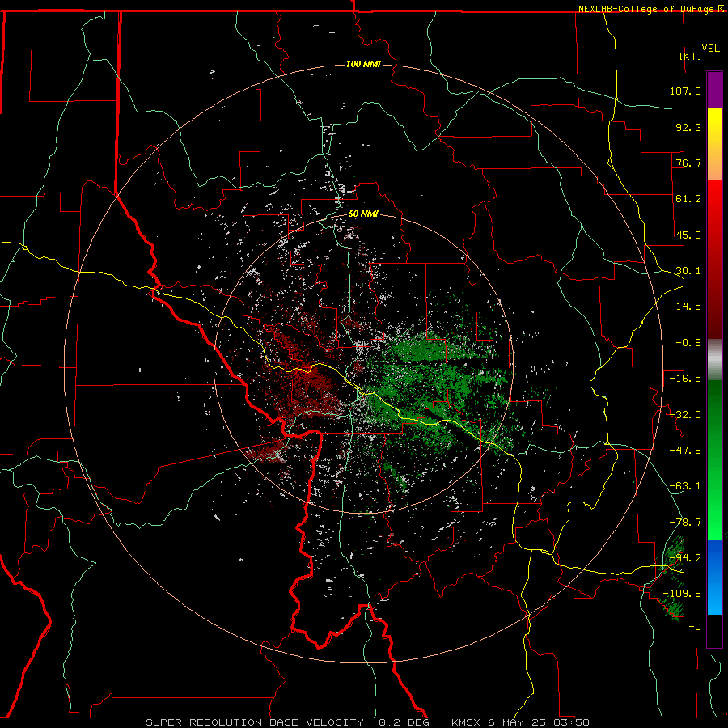Select the 30.1 velocity scale label

[688, 271]
